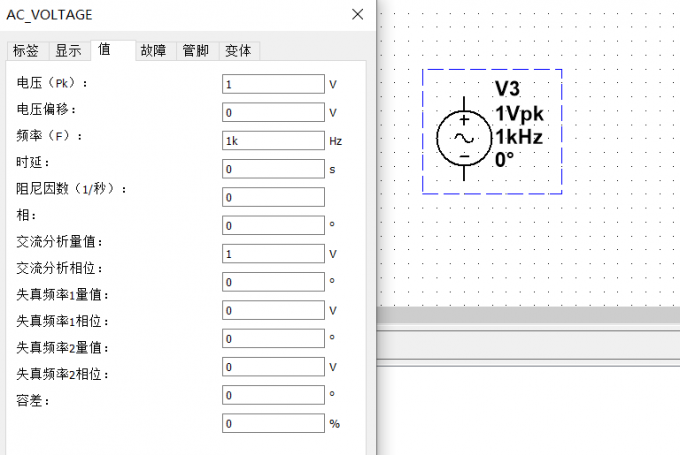
Task: Click the frequency field containing 1k
Action: pos(273,141)
